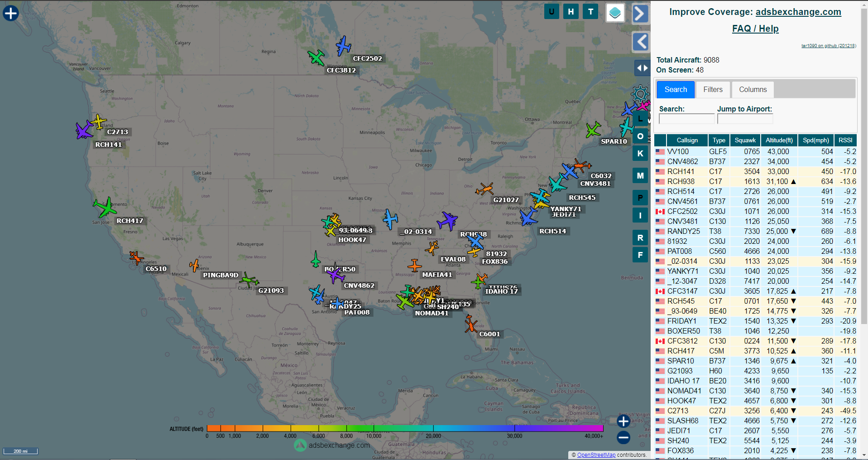Sort table by Altitude(ft) column header
Screen dimensions: 868x460
[779, 140]
